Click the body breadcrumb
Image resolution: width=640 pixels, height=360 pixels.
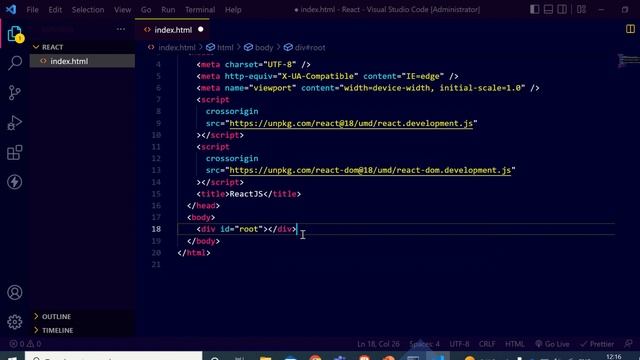264,47
